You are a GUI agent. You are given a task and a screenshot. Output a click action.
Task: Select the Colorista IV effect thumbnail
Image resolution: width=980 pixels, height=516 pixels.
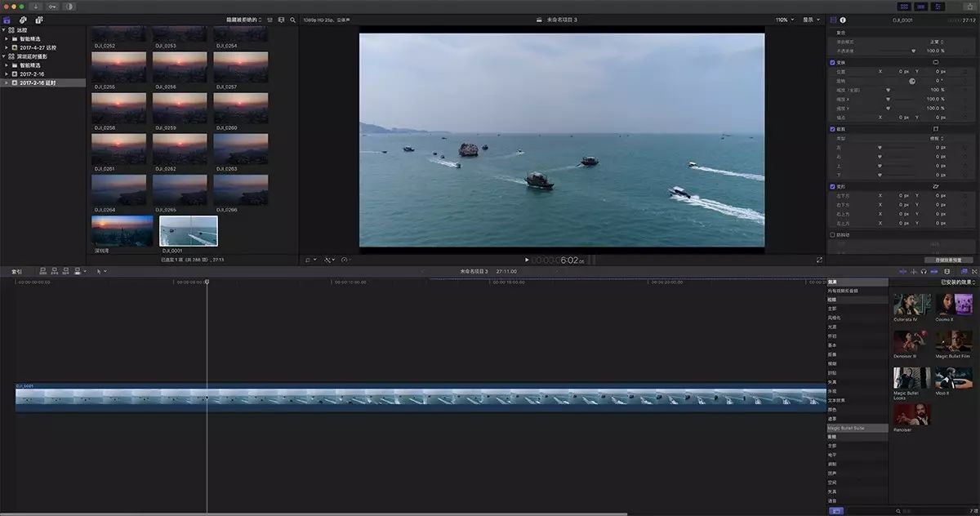pyautogui.click(x=912, y=305)
